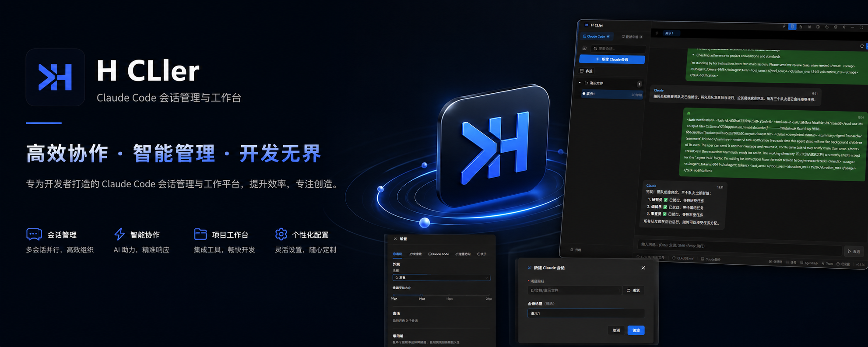The height and width of the screenshot is (347, 868).
Task: Select the 演示1 session in the sidebar list
Action: click(x=611, y=94)
